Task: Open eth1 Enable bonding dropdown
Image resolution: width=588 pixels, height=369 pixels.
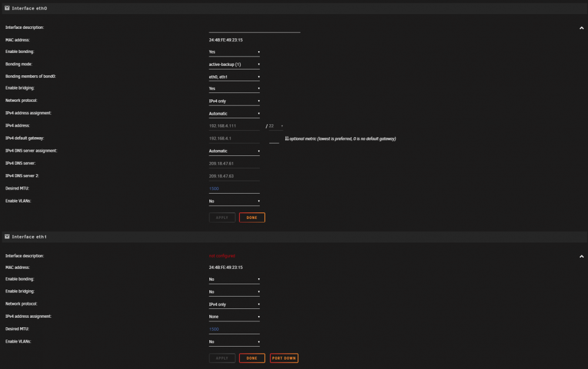Action: click(235, 280)
